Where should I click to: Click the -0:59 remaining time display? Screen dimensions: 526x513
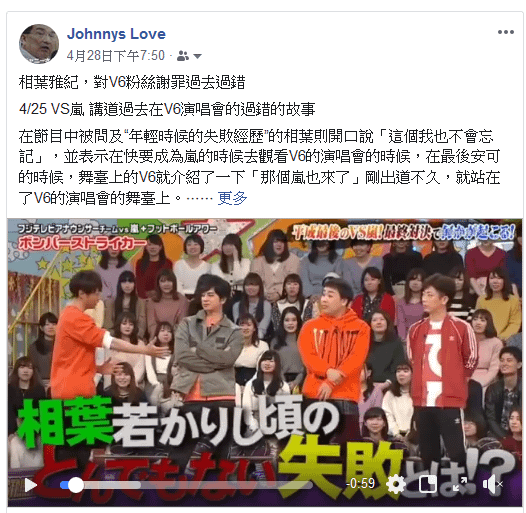(361, 483)
